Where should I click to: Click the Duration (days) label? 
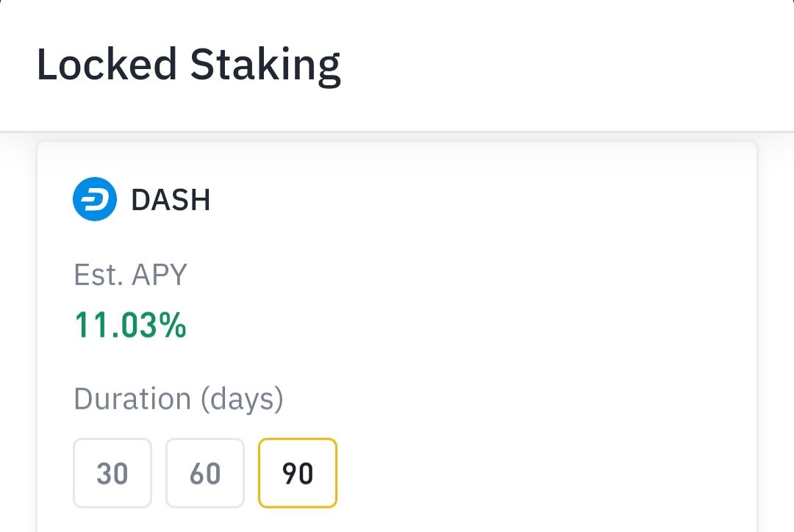[178, 399]
